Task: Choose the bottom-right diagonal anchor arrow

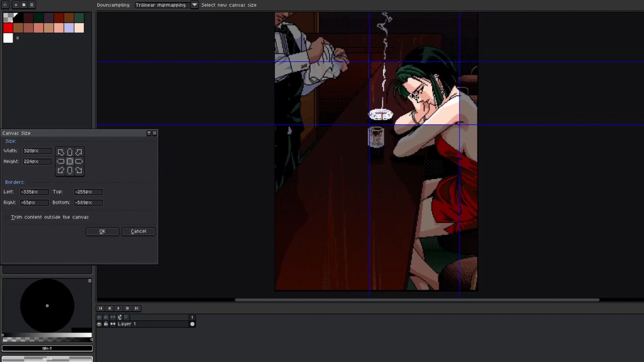Action: pyautogui.click(x=79, y=170)
